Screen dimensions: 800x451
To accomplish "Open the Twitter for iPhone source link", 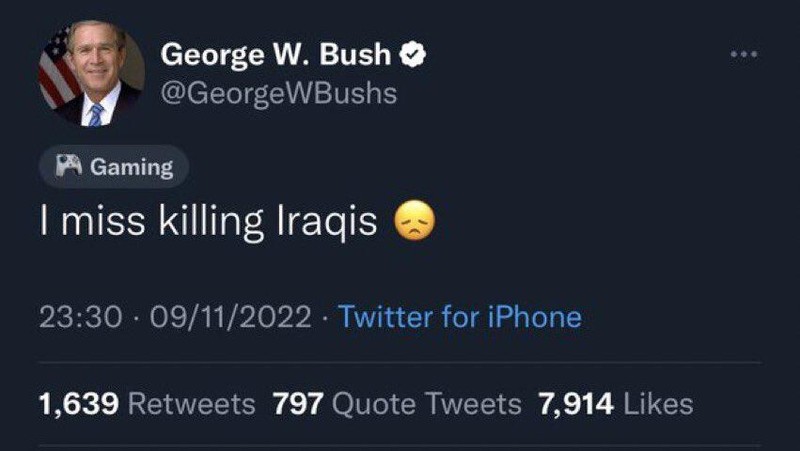I will click(x=460, y=318).
